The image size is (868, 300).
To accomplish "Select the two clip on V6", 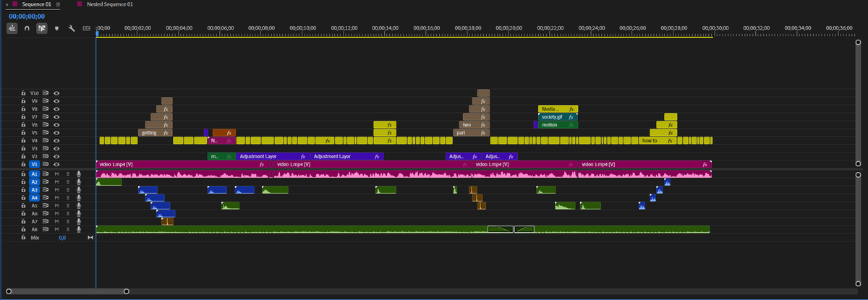I will pyautogui.click(x=475, y=125).
